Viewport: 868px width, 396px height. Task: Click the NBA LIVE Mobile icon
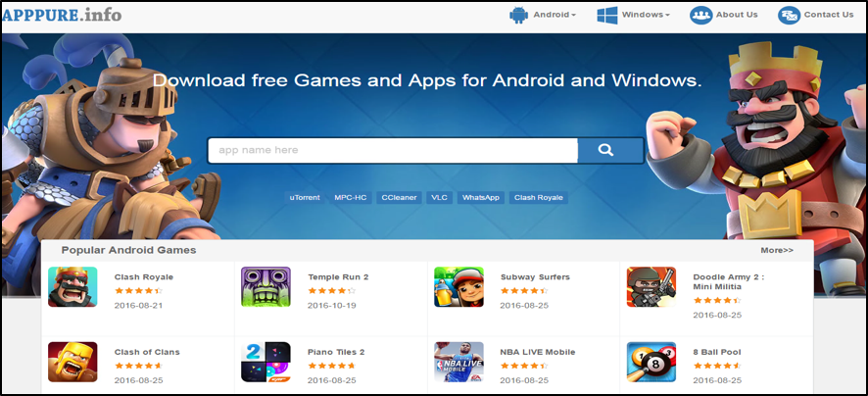click(458, 362)
